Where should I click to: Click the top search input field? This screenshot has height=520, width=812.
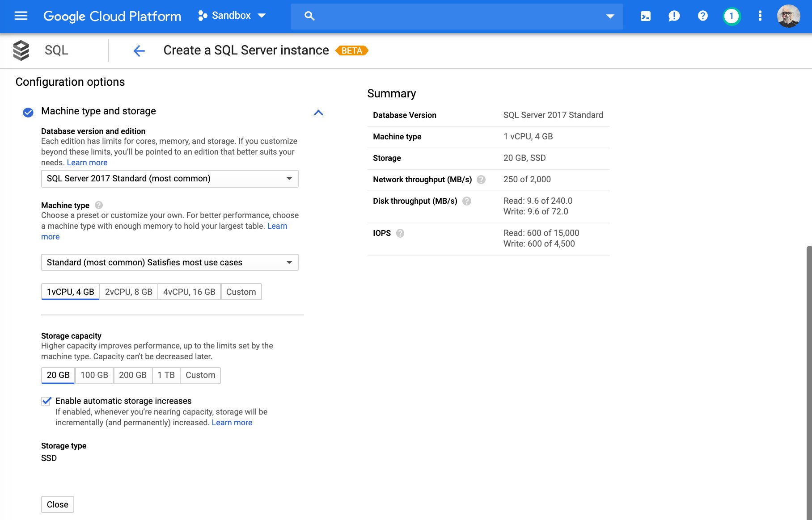click(x=456, y=16)
